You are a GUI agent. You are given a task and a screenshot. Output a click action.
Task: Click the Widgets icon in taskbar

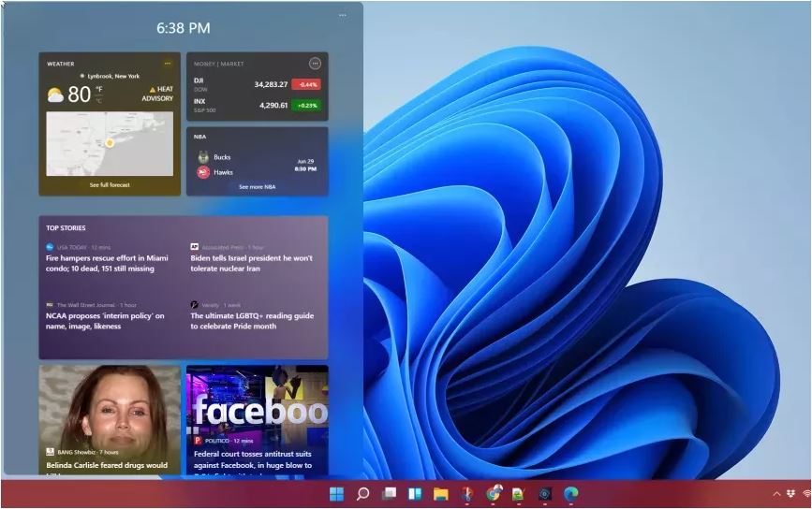pyautogui.click(x=414, y=494)
